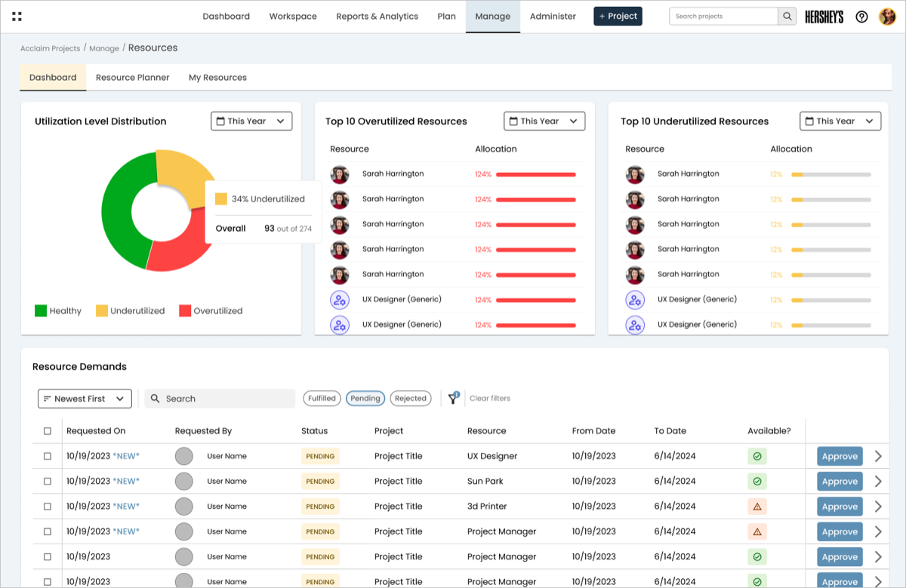Image resolution: width=906 pixels, height=588 pixels.
Task: Toggle the Fulfilled filter chip
Action: coord(322,399)
